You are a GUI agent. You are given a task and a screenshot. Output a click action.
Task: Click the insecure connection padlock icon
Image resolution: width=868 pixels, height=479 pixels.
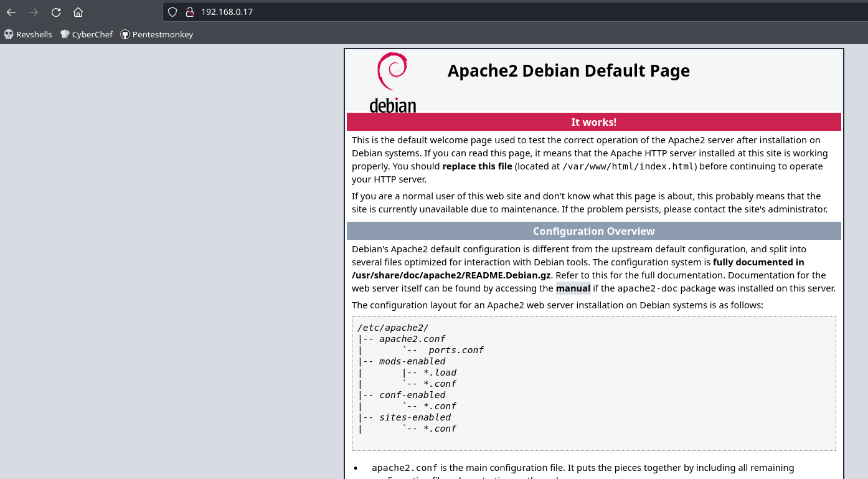(190, 12)
